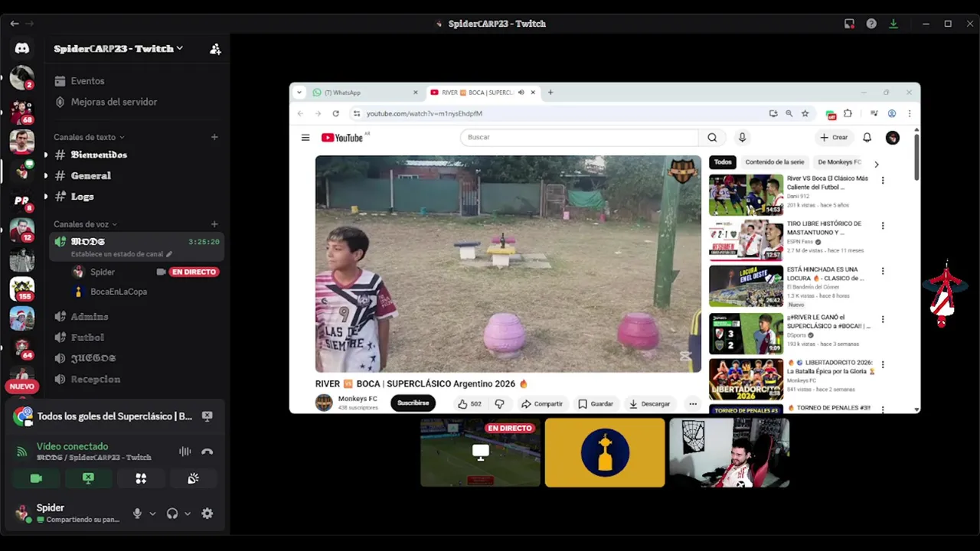The width and height of the screenshot is (980, 551).
Task: Select user BocaEnLaCopa in voice channel
Action: 118,292
